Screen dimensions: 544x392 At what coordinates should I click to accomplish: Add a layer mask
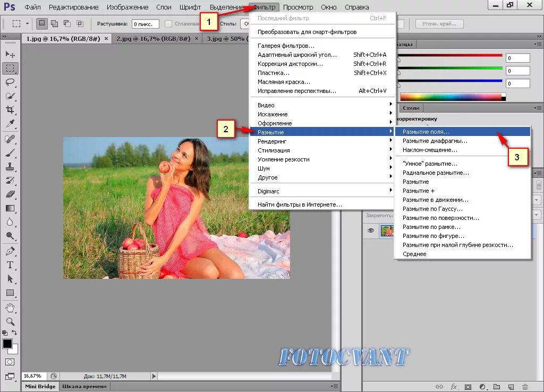468,387
